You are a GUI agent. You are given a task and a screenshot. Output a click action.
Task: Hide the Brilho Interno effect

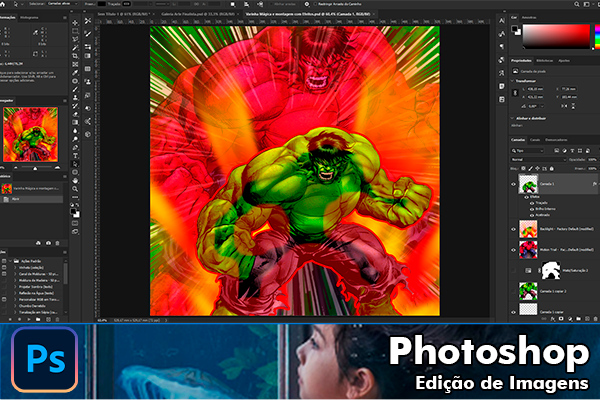pyautogui.click(x=532, y=209)
